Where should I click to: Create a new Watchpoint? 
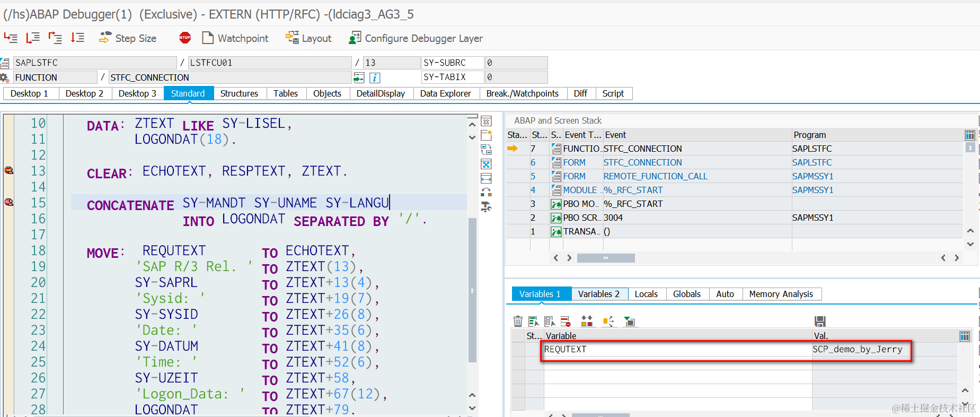[x=235, y=38]
